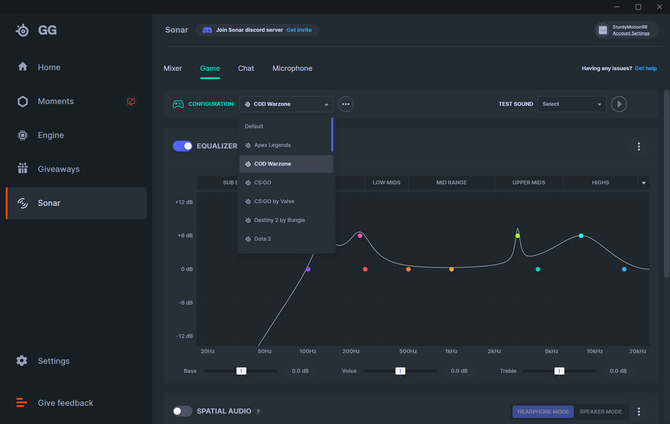Click the Bass slider handle
Image resolution: width=670 pixels, height=424 pixels.
pyautogui.click(x=241, y=371)
